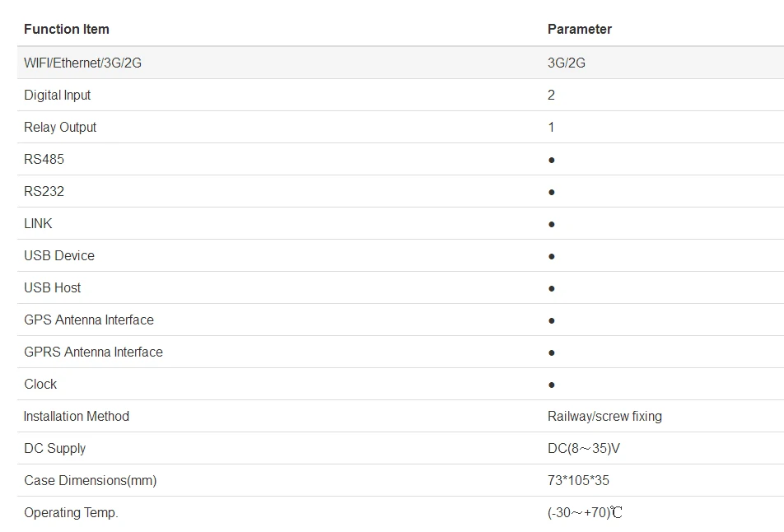Image resolution: width=784 pixels, height=532 pixels.
Task: Select the WIFI/Ethernet/3G/2G row label
Action: (82, 63)
